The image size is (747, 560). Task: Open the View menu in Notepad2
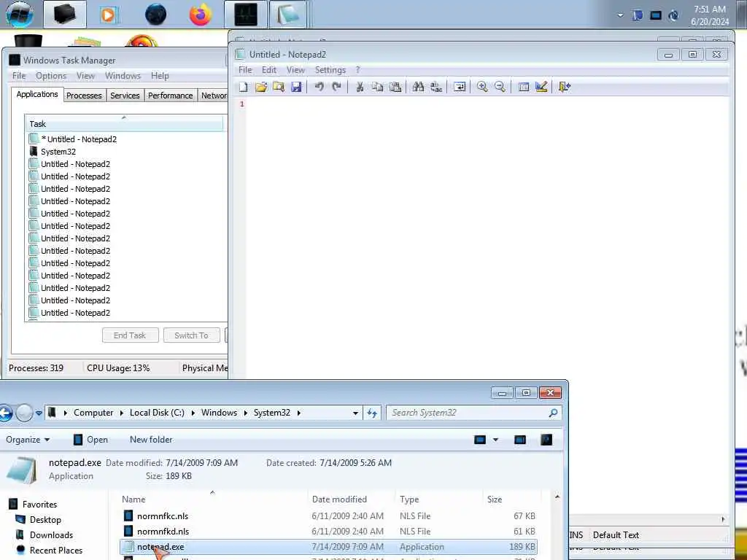pos(295,70)
